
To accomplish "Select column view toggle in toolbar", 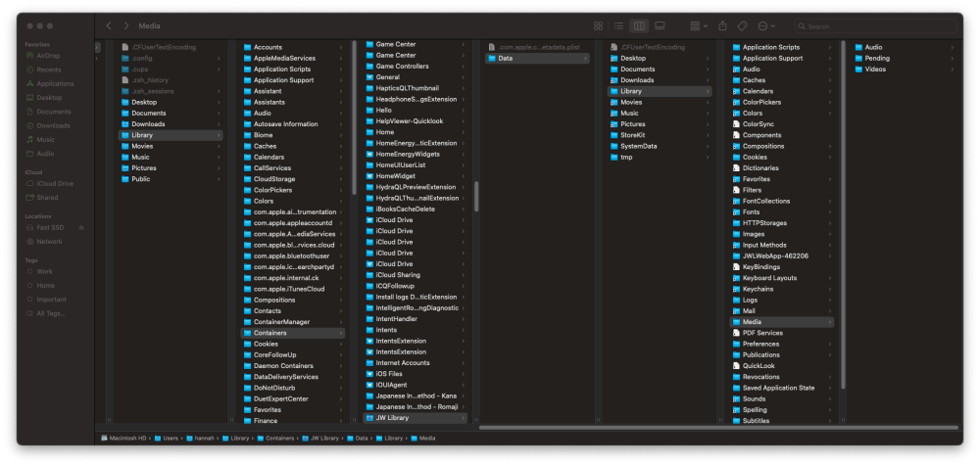I will pos(640,25).
